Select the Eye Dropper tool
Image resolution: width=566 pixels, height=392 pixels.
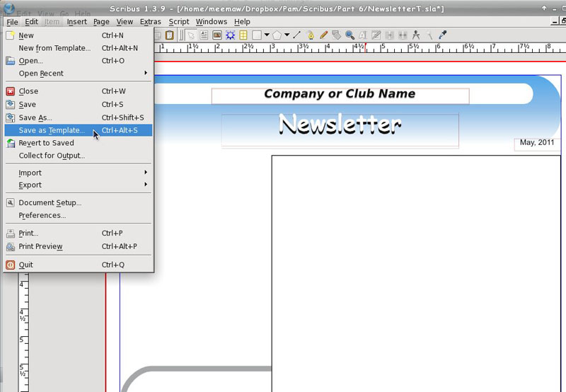[x=443, y=35]
